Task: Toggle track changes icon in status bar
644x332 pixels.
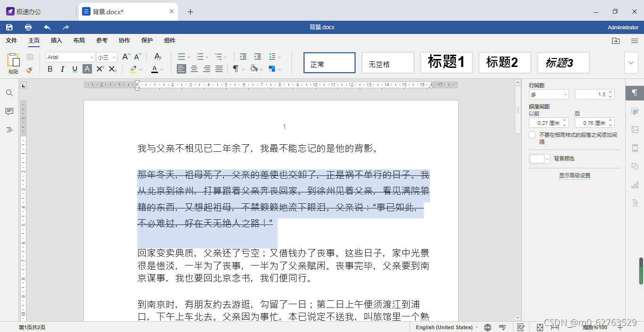Action: (x=521, y=327)
